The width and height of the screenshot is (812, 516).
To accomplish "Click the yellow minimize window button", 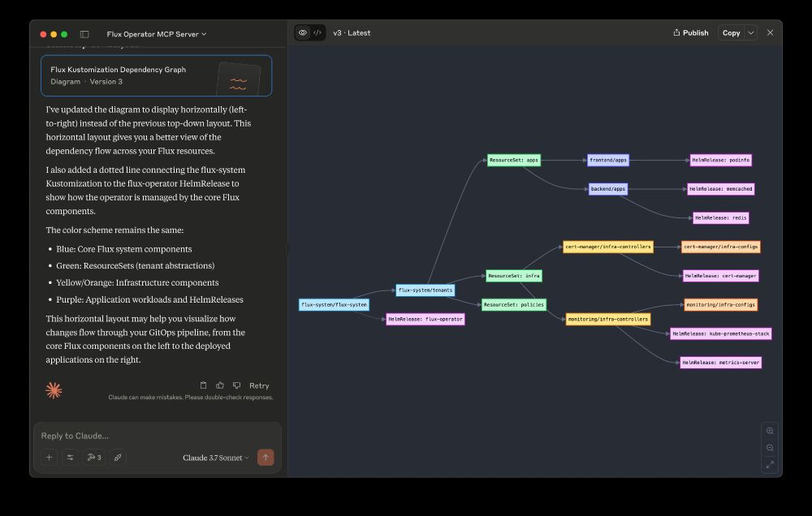I will tap(54, 34).
